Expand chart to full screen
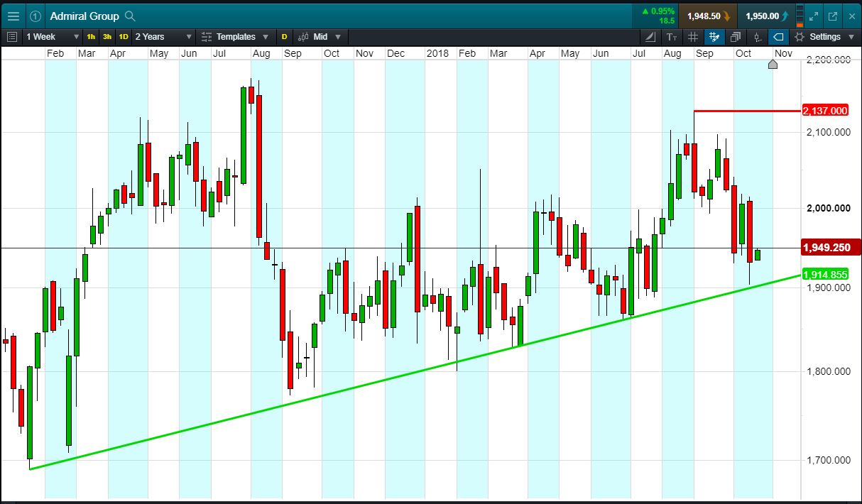Image resolution: width=862 pixels, height=504 pixels. point(814,16)
